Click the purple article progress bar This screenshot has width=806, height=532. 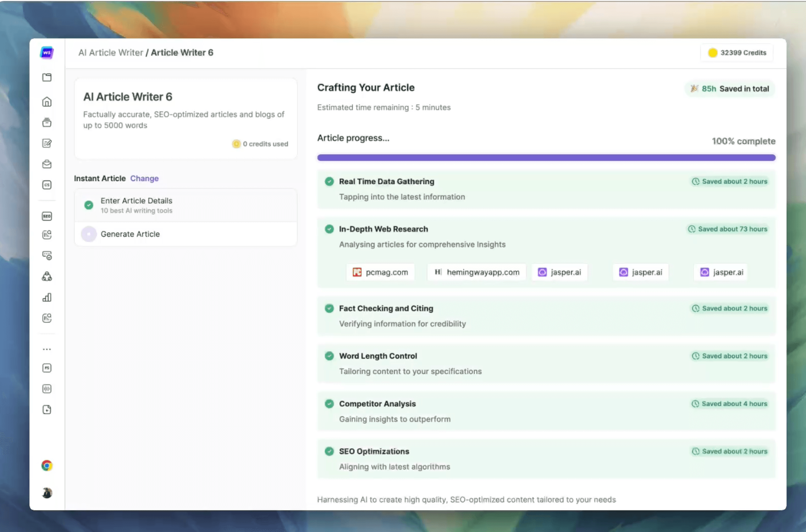(x=546, y=158)
